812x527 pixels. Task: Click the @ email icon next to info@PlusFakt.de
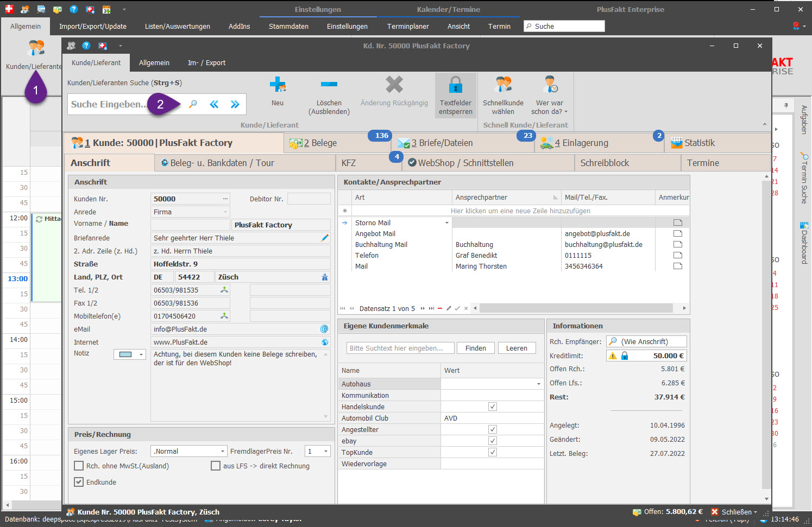pos(324,329)
